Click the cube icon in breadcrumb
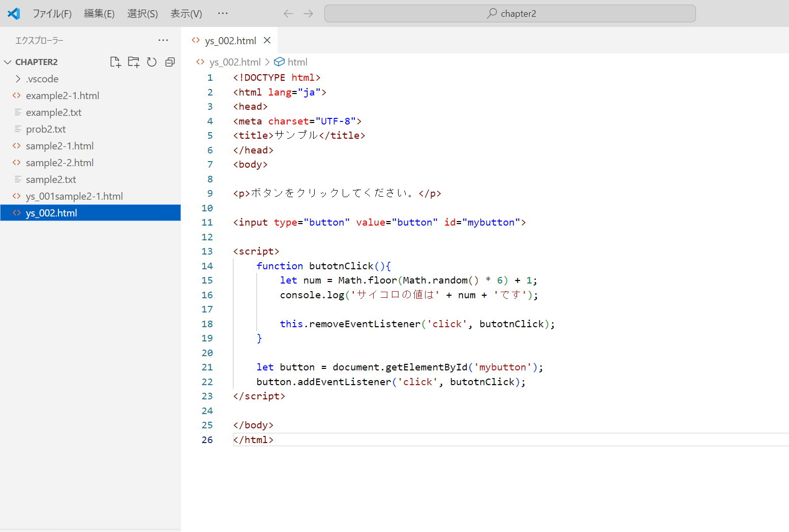This screenshot has width=789, height=532. click(x=279, y=62)
